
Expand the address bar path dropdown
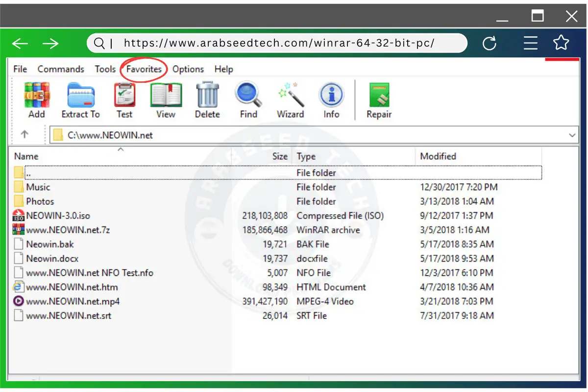(571, 135)
